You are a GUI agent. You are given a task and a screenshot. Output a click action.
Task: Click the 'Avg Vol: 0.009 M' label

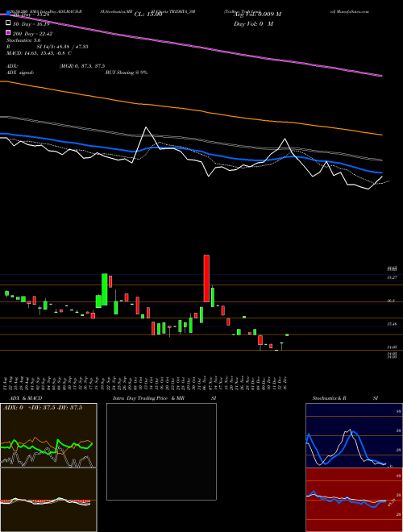(257, 15)
